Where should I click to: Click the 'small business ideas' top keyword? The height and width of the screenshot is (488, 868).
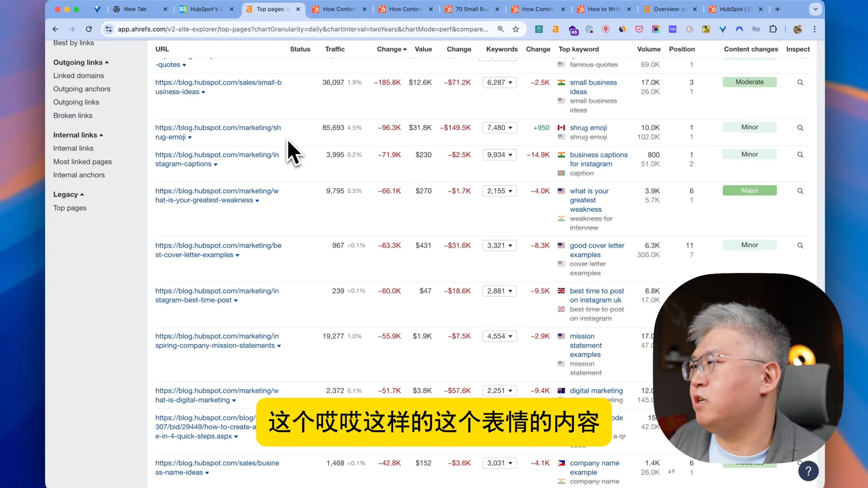[593, 87]
